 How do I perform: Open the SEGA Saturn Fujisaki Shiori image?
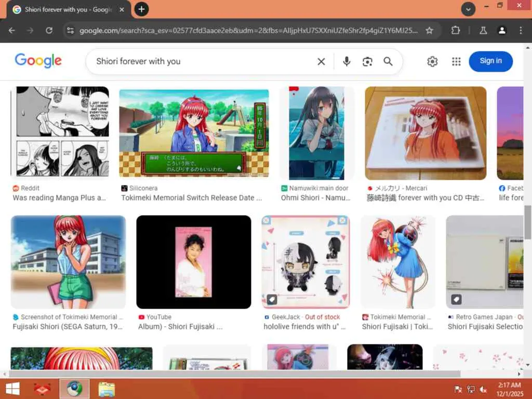68,262
